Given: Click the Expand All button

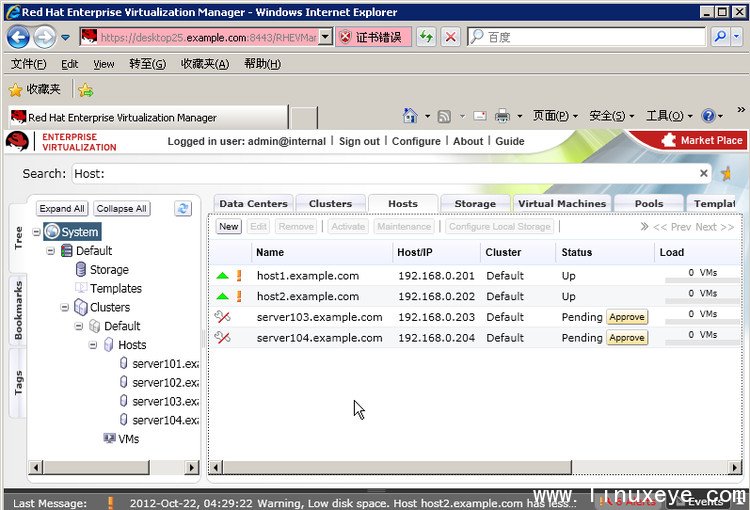Looking at the screenshot, I should click(62, 209).
